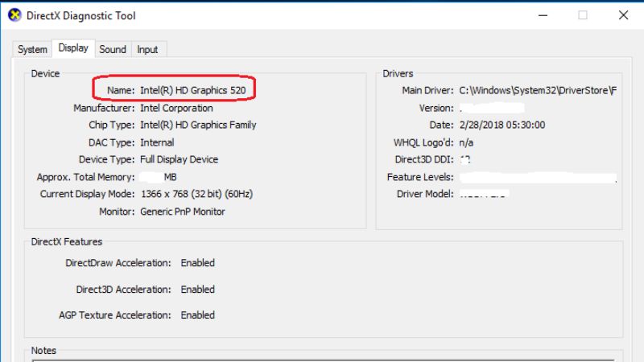Switch to the System tab

click(x=32, y=49)
